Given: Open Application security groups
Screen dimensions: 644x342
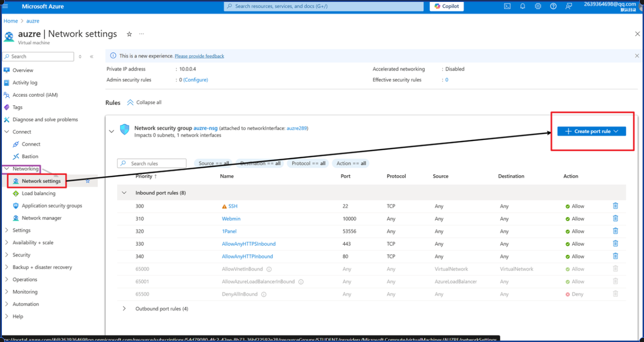Looking at the screenshot, I should 52,206.
